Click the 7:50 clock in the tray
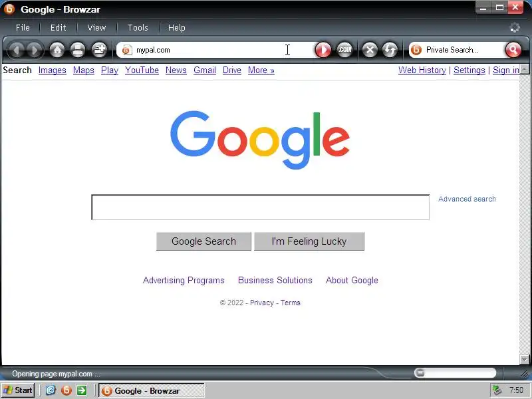The width and height of the screenshot is (532, 399). click(517, 390)
